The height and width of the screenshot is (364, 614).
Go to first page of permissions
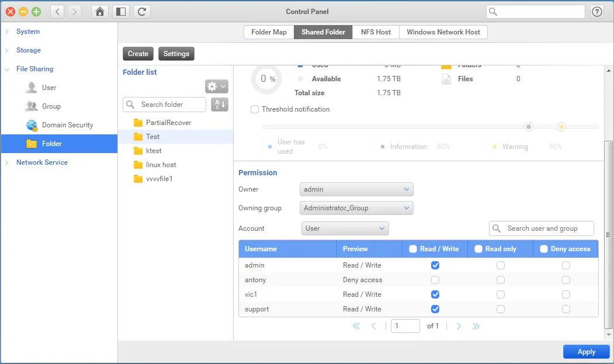(356, 326)
